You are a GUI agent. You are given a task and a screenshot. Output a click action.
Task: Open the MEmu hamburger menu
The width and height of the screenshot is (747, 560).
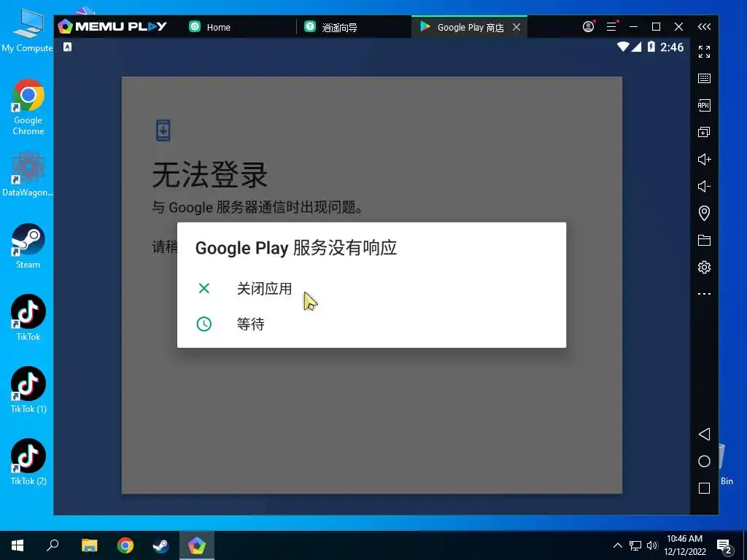point(612,27)
